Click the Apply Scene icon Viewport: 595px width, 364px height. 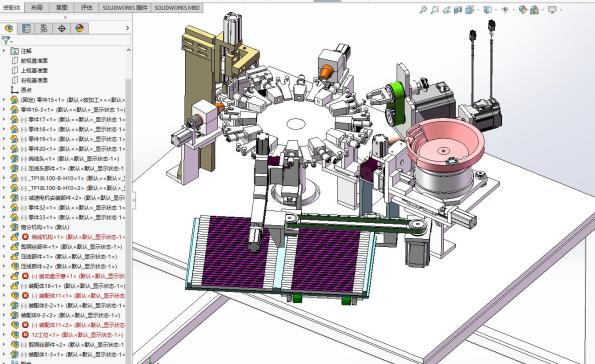(535, 10)
